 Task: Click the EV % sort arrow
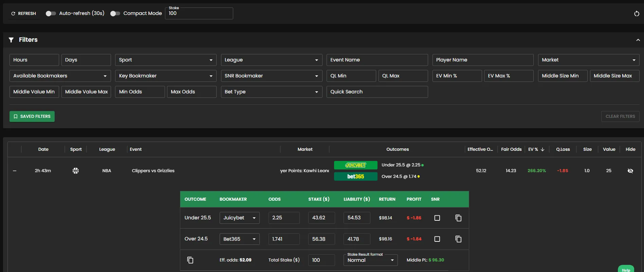coord(542,149)
